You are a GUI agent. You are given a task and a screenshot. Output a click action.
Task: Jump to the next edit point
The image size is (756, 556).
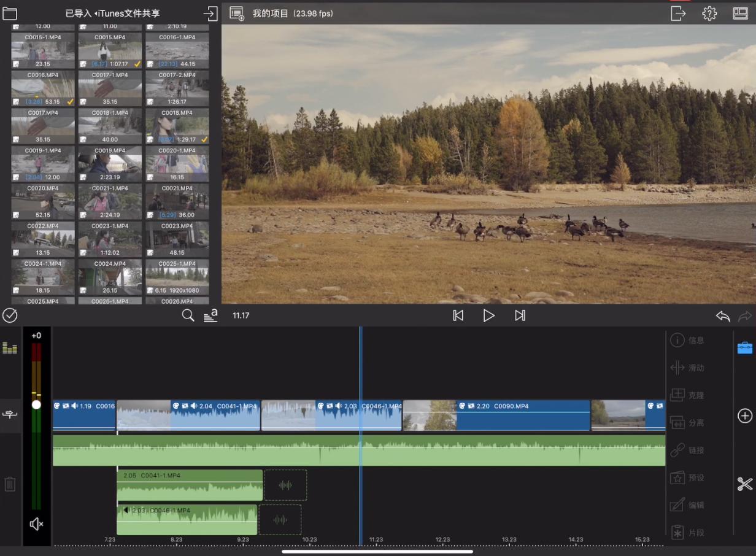pos(520,315)
